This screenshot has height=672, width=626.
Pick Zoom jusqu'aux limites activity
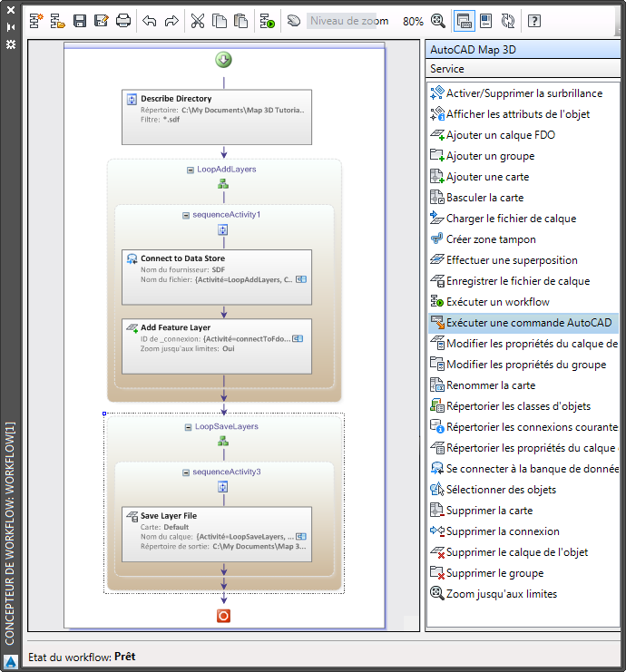tap(523, 594)
